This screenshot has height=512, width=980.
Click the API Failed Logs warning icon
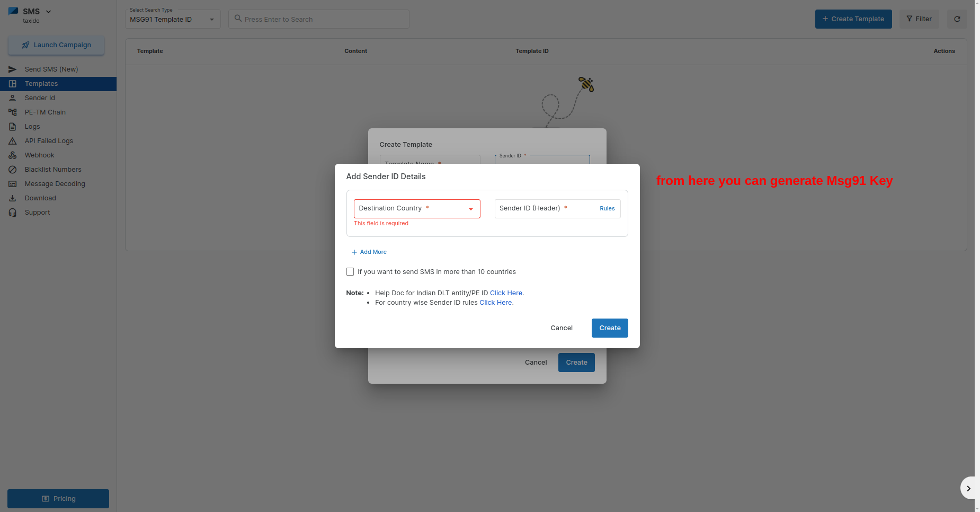click(13, 141)
